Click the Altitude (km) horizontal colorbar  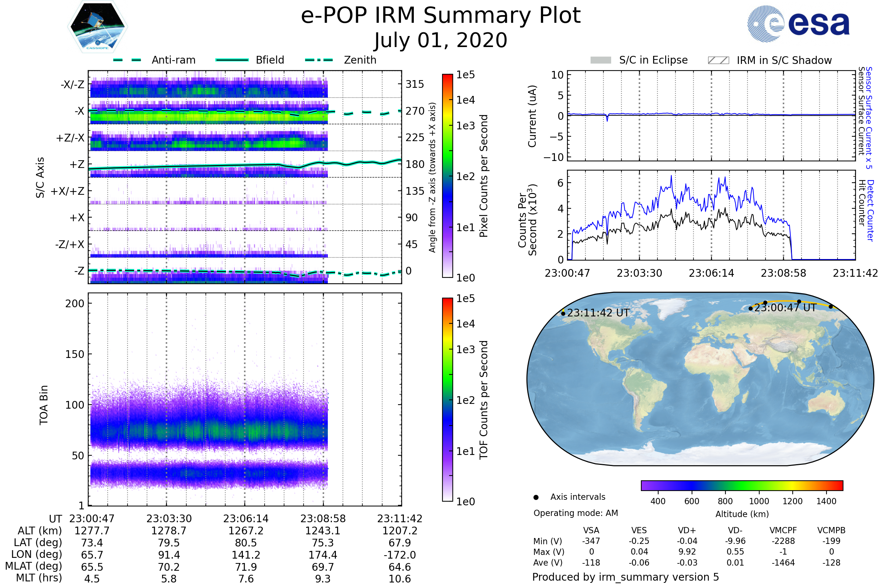point(742,485)
